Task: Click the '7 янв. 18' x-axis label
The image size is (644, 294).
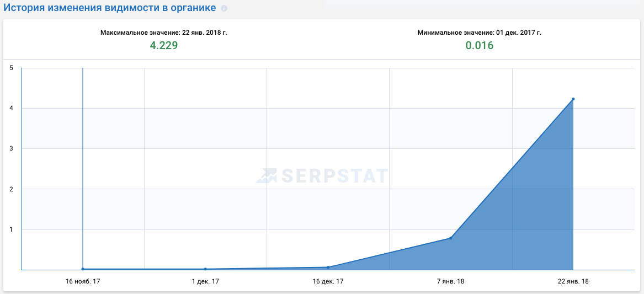Action: pos(451,281)
